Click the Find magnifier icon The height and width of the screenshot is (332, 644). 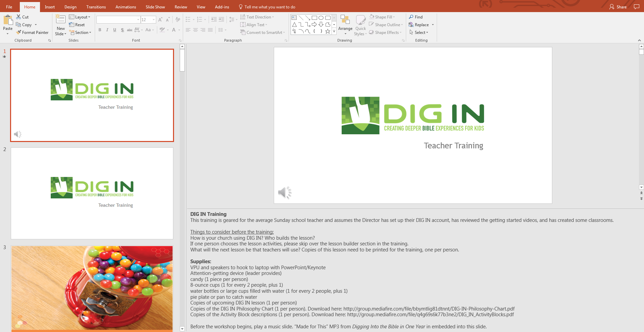[x=411, y=17]
